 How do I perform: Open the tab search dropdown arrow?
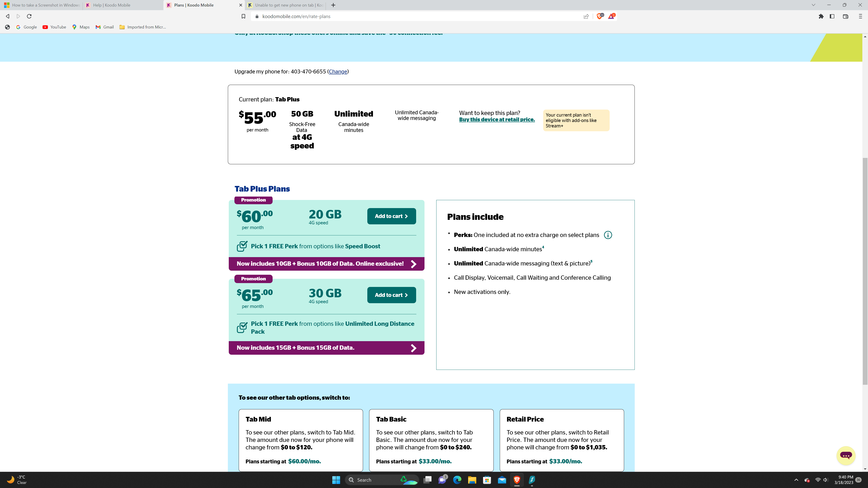(814, 5)
